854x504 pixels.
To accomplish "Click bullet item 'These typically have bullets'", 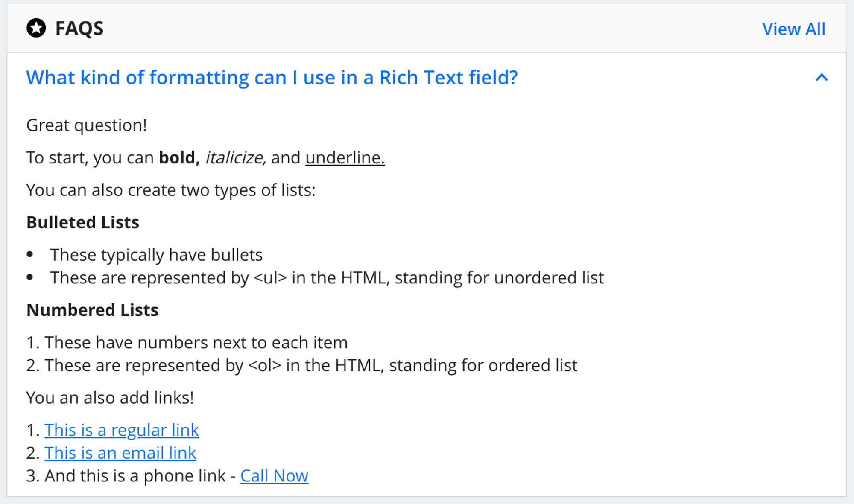I will point(156,255).
